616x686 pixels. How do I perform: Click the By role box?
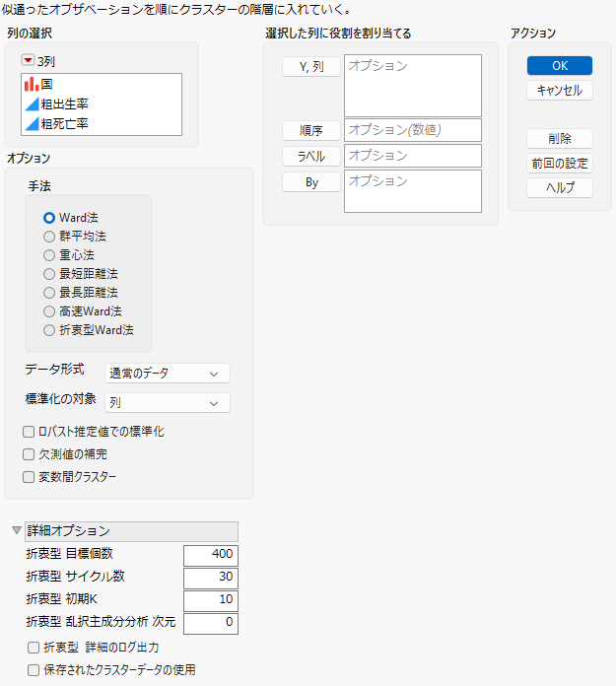tap(413, 191)
